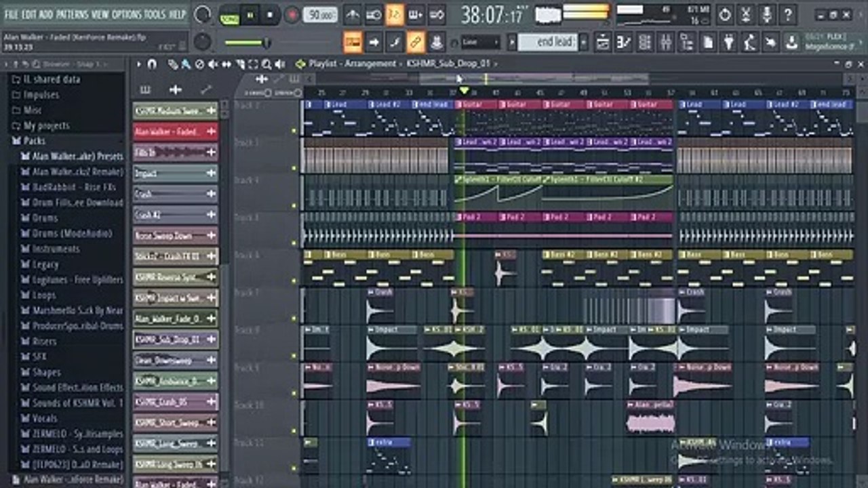Click the tempo tapper icon
Image resolution: width=868 pixels, height=488 pixels.
(x=750, y=42)
